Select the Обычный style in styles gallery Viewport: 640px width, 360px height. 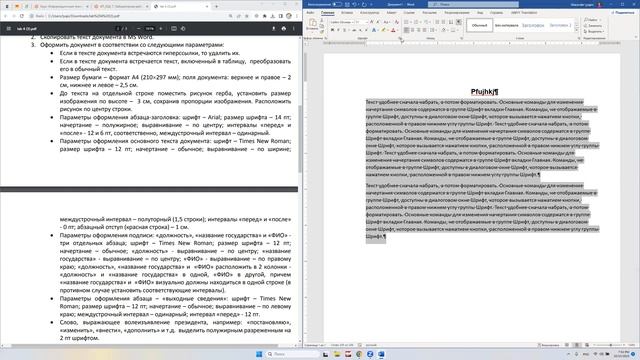click(x=479, y=25)
